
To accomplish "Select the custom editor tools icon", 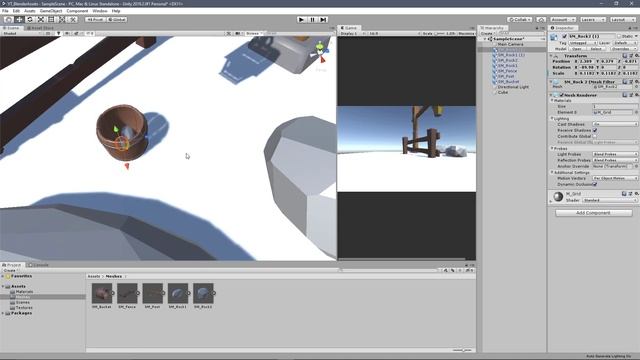I will [73, 20].
